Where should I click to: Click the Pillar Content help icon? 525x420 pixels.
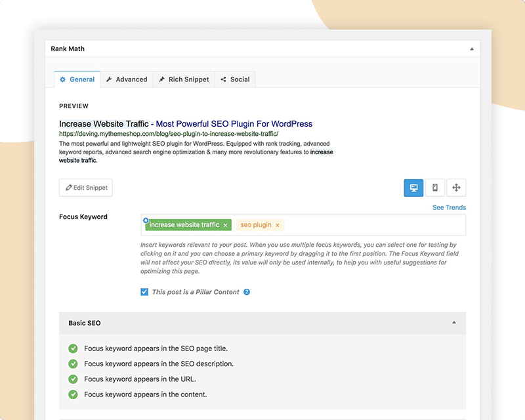[x=247, y=292]
